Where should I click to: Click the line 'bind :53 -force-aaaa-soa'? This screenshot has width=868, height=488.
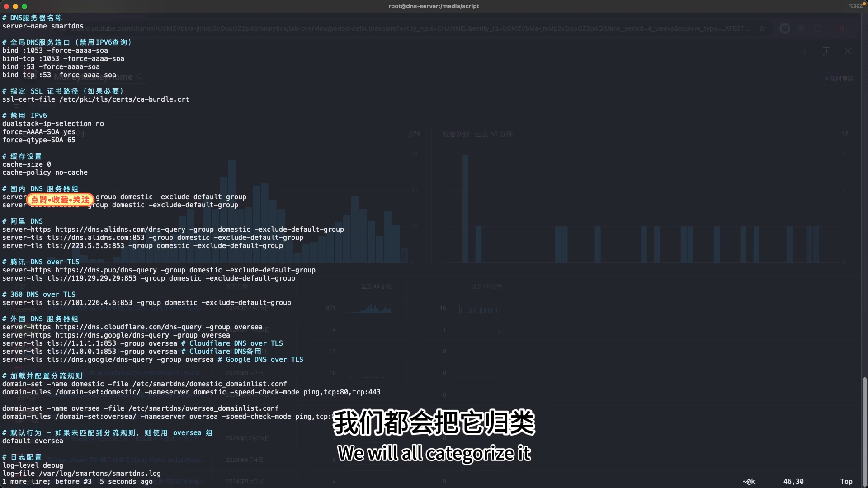(x=51, y=67)
